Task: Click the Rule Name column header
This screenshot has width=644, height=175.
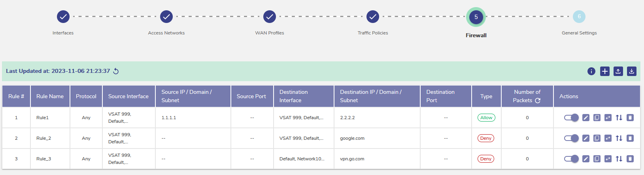Action: pyautogui.click(x=50, y=96)
